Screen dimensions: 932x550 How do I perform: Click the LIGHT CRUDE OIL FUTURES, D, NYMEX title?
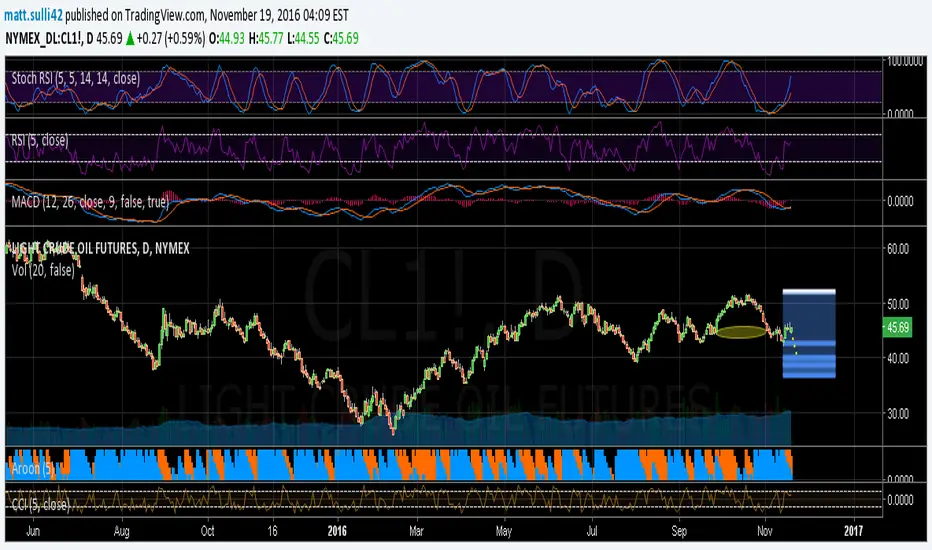click(x=100, y=249)
